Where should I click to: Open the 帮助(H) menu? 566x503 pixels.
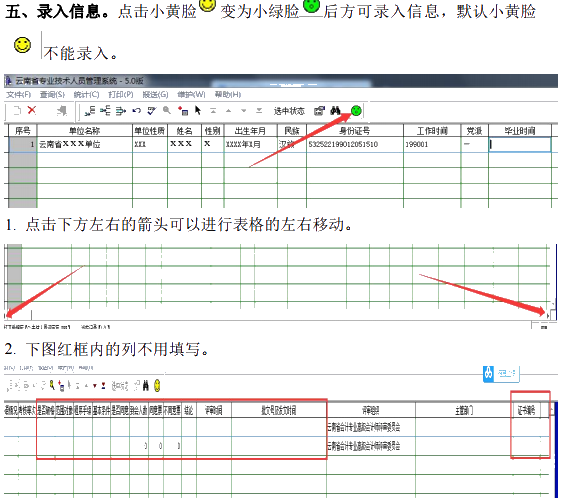coord(228,95)
